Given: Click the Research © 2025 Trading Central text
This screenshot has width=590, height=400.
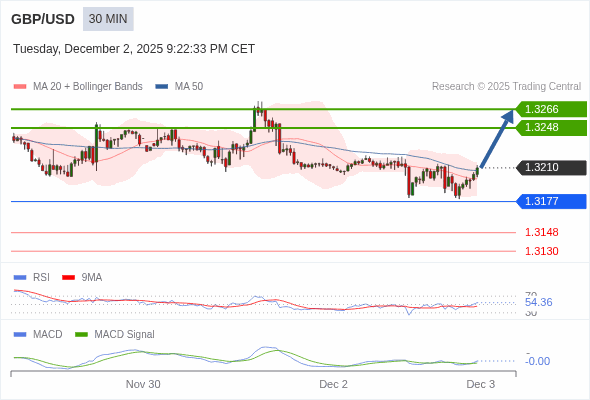Looking at the screenshot, I should (x=506, y=87).
